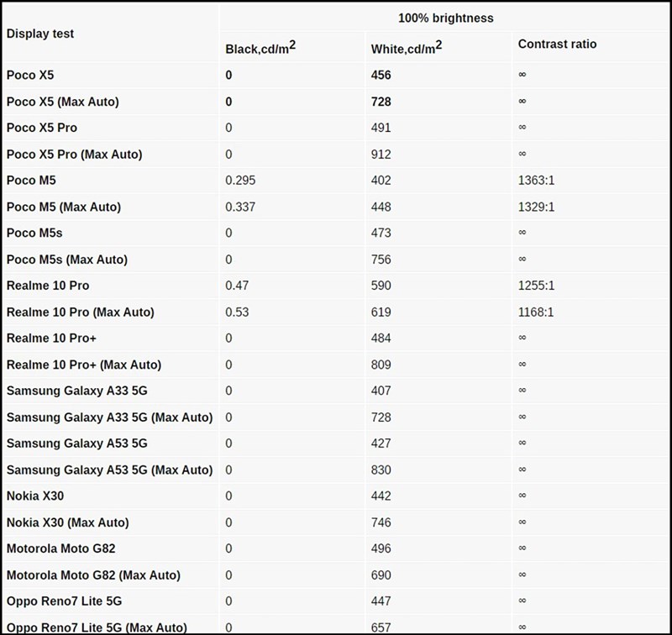The image size is (672, 635).
Task: Click the Display test header cell
Action: pos(40,34)
